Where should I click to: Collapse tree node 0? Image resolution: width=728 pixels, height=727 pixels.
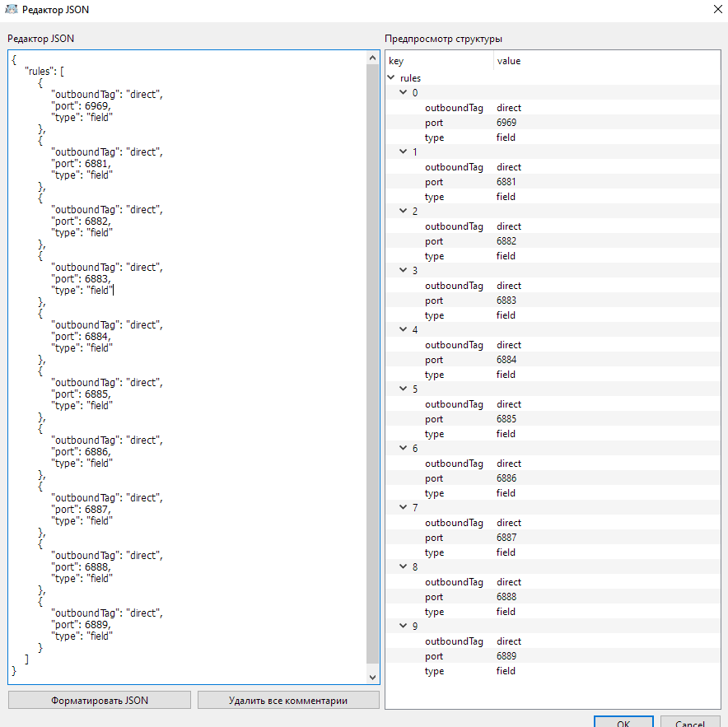(403, 92)
